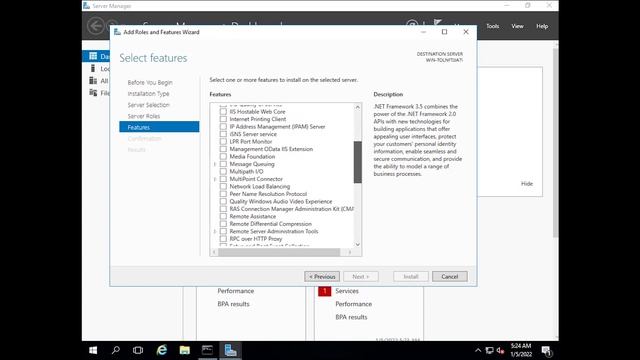This screenshot has width=640, height=360.
Task: Open the Tools menu in Server Manager
Action: click(x=492, y=26)
